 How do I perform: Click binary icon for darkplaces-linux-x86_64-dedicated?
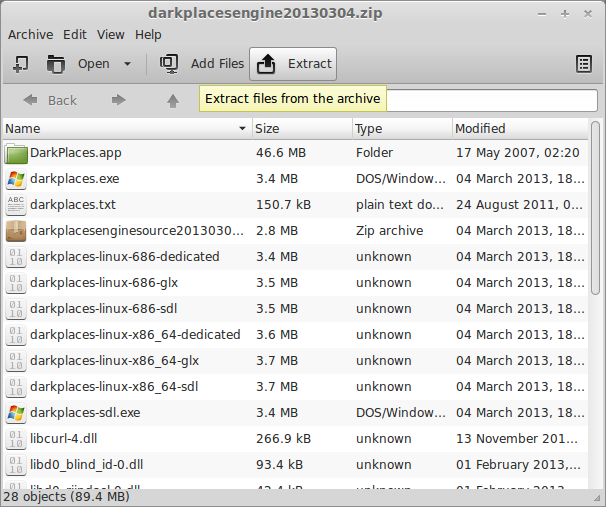[x=16, y=335]
